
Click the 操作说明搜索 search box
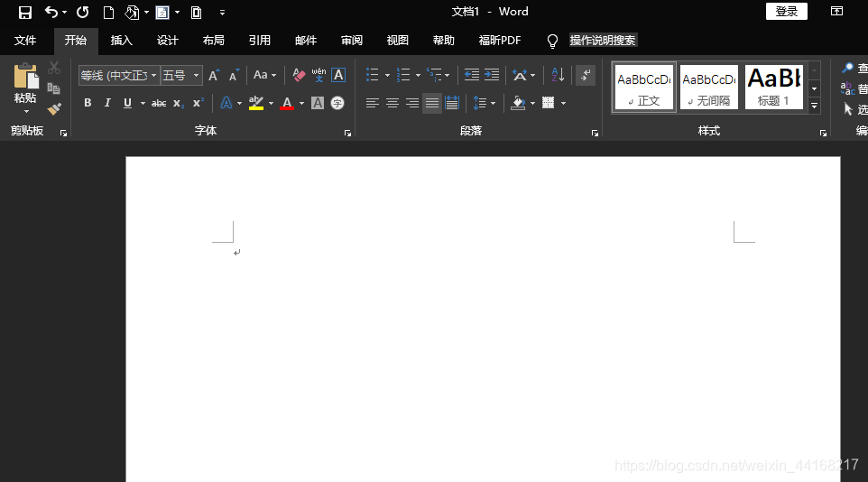(x=603, y=41)
